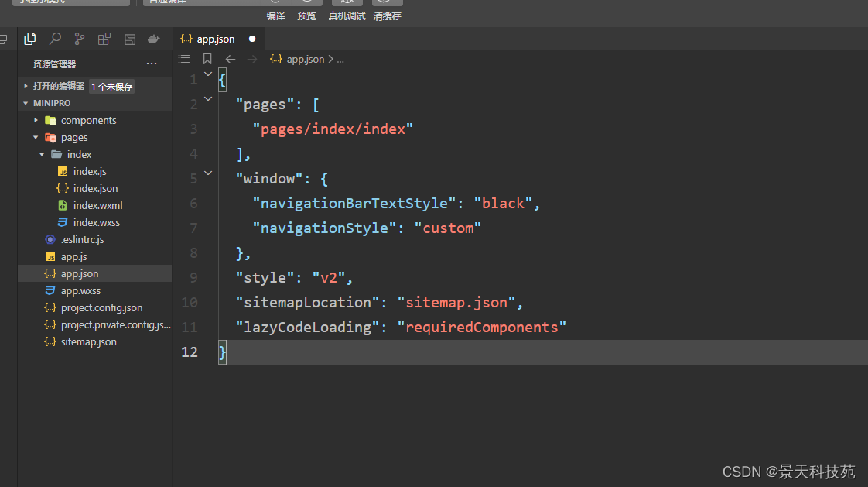868x487 pixels.
Task: Fold the pages array at line 2
Action: [208, 98]
